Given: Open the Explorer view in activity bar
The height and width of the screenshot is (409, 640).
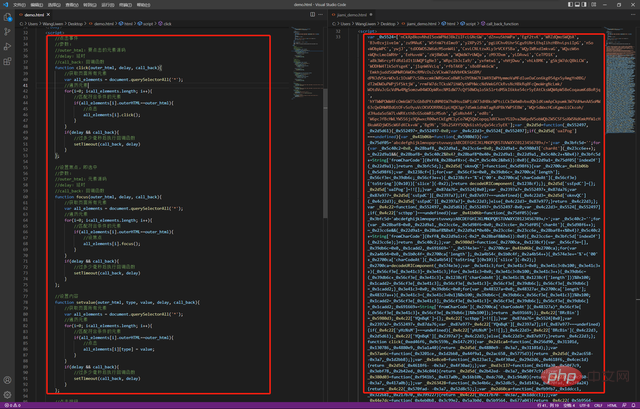Looking at the screenshot, I should (8, 19).
